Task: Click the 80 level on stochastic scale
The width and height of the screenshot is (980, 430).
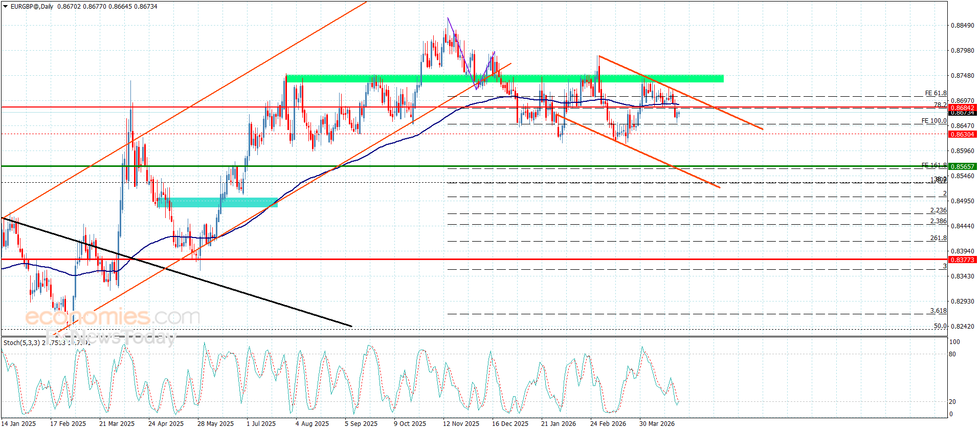Action: pos(952,354)
